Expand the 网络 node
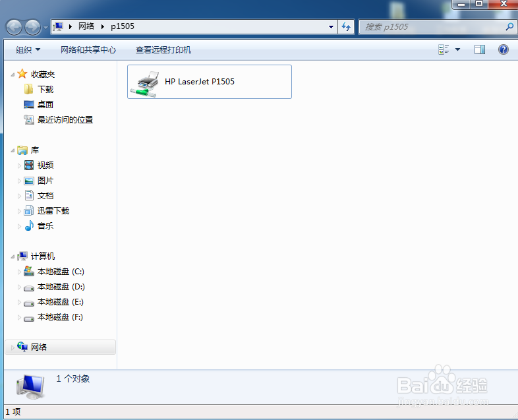 13,347
